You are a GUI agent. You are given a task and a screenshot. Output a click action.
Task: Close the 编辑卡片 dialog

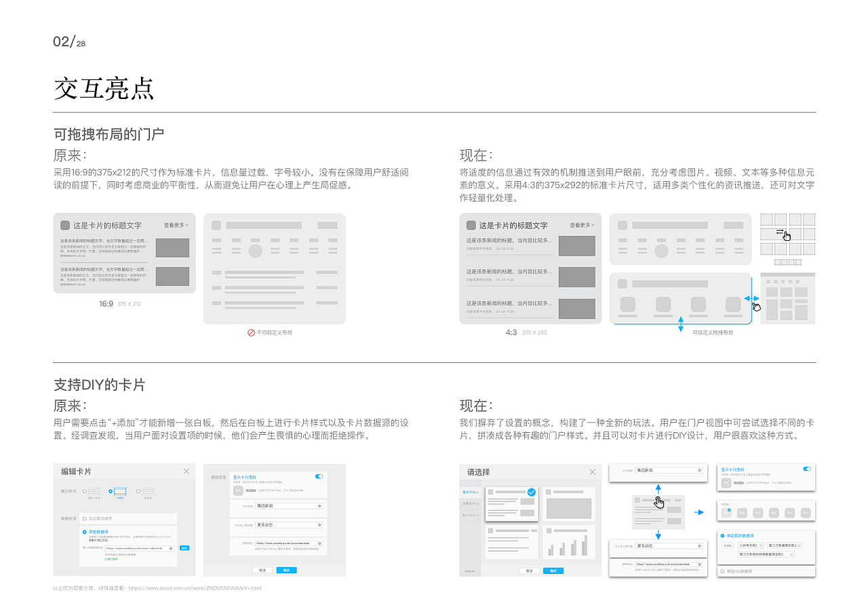pos(186,471)
